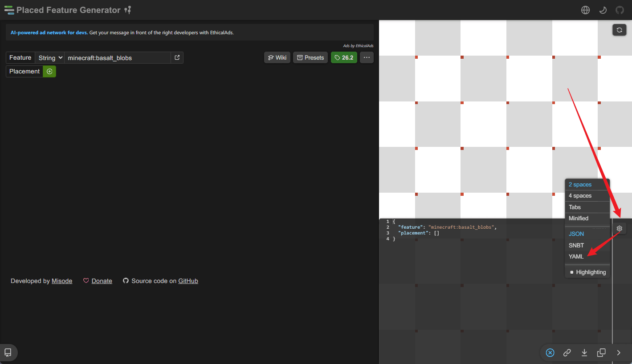Viewport: 632px width, 364px height.
Task: Add a new Placement entry
Action: [x=49, y=71]
